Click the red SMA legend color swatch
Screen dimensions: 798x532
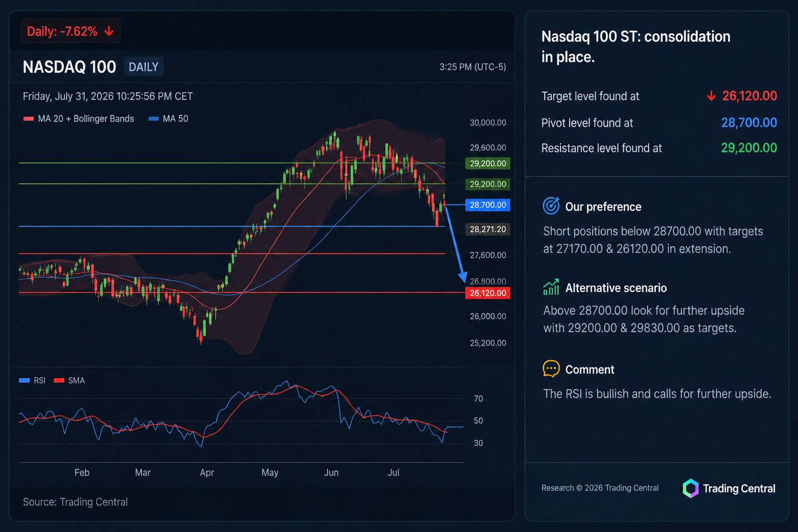pyautogui.click(x=59, y=380)
